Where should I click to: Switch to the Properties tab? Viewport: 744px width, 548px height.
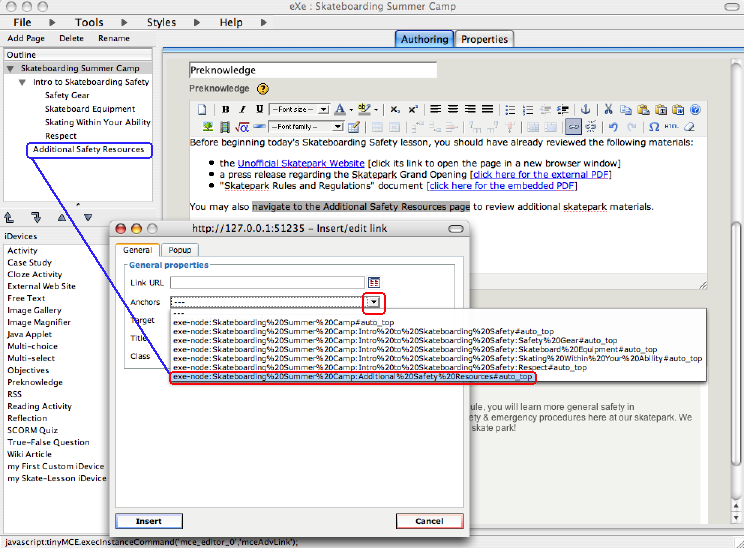tap(484, 39)
